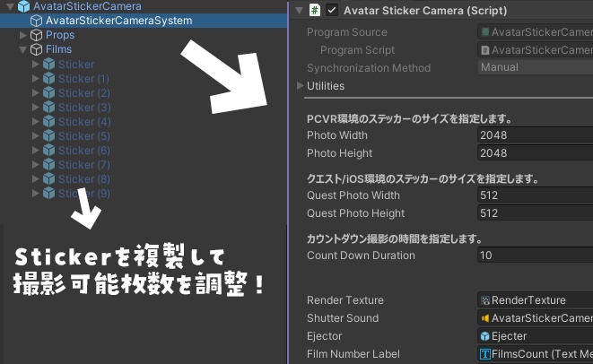
Task: Select Sticker (7) in the hierarchy
Action: point(84,165)
